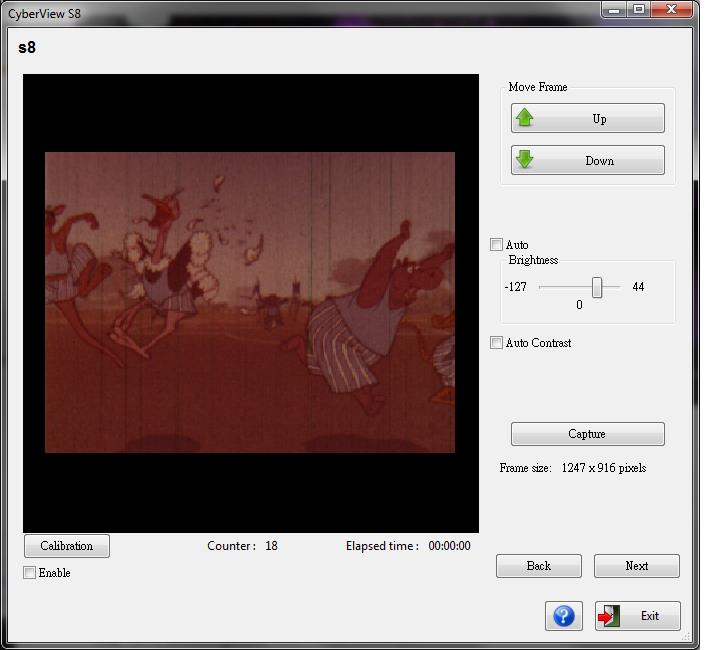708x650 pixels.
Task: Close the CyberView S8 window
Action: pos(671,9)
